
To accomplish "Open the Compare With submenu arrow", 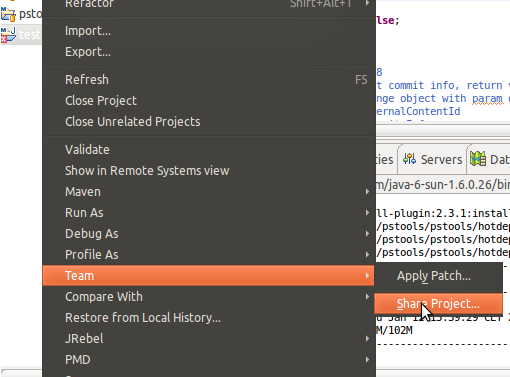I will click(367, 297).
